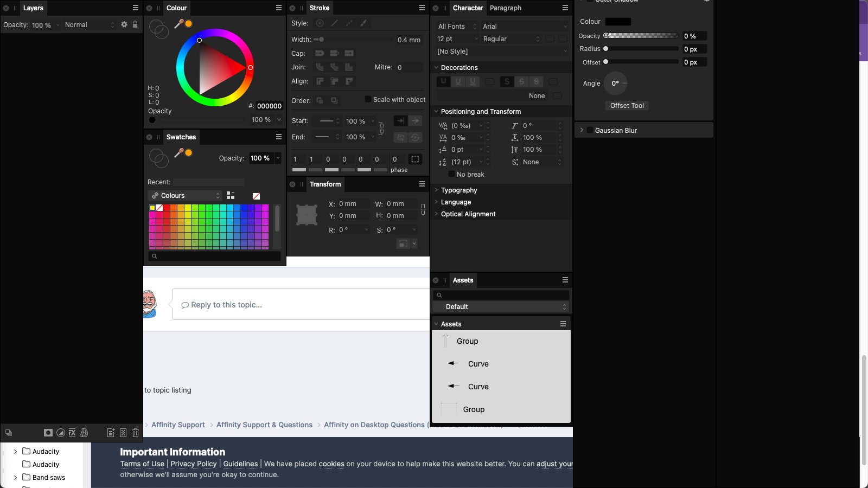Click the Add Pixel Layer checkered icon
This screenshot has height=488, width=868.
(123, 433)
